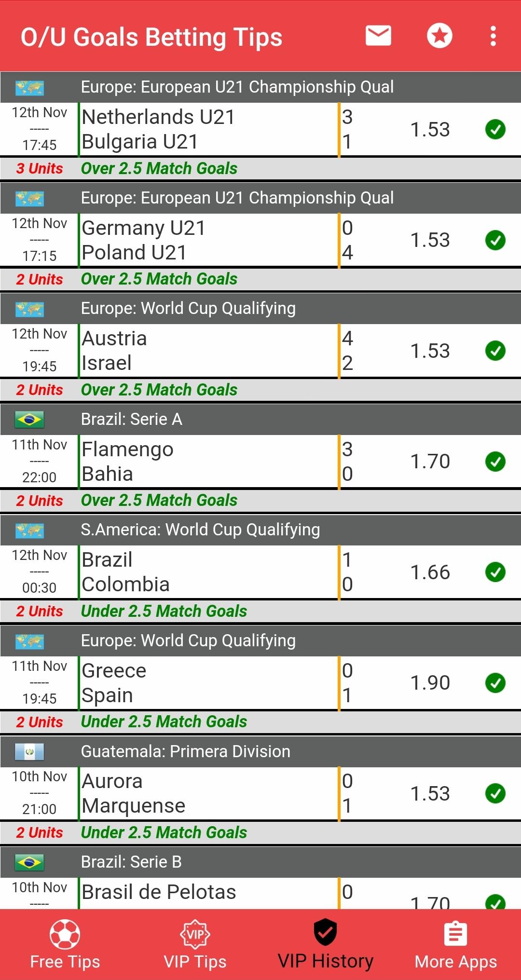Image resolution: width=521 pixels, height=980 pixels.
Task: Tap the 1.66 odds for Brazil vs Colombia
Action: pos(430,572)
